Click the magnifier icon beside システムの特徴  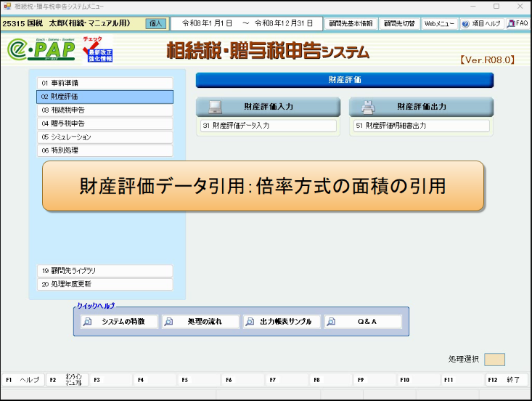point(88,322)
